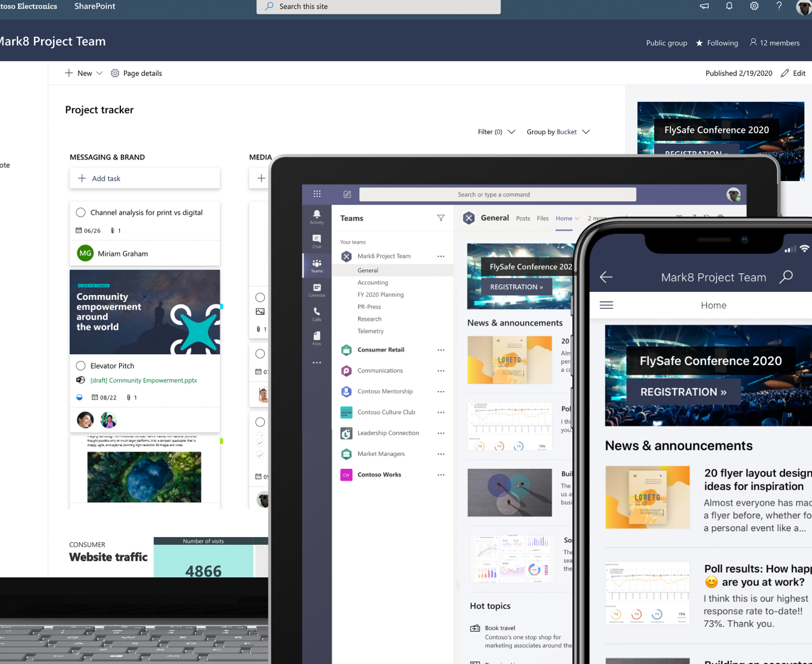Screen dimensions: 812x664
Task: Open SharePoint settings gear
Action: pyautogui.click(x=754, y=7)
